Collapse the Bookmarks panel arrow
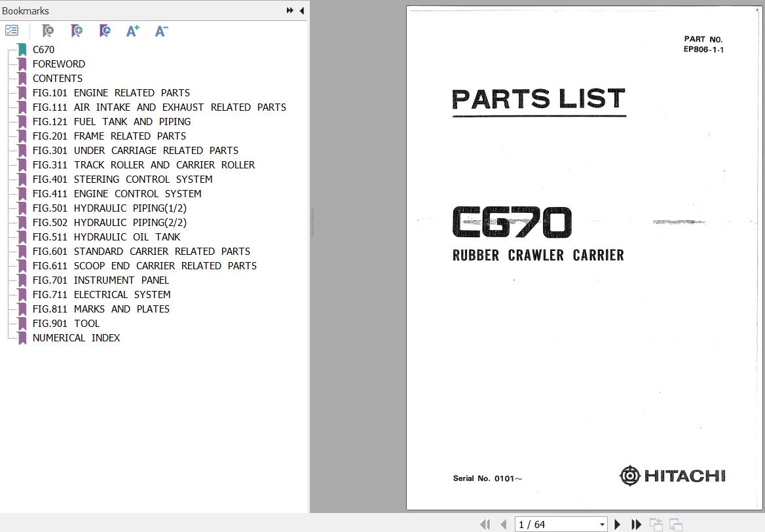The image size is (765, 532). [x=302, y=10]
